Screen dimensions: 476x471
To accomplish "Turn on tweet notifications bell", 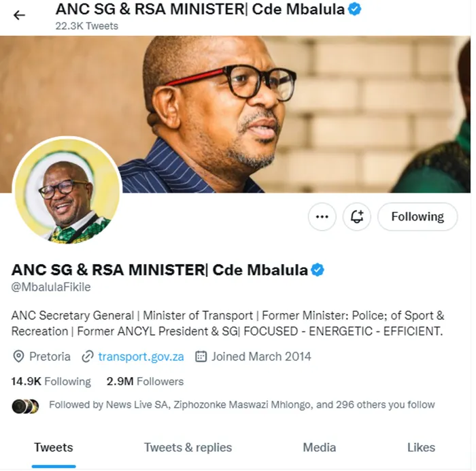I will click(x=357, y=217).
